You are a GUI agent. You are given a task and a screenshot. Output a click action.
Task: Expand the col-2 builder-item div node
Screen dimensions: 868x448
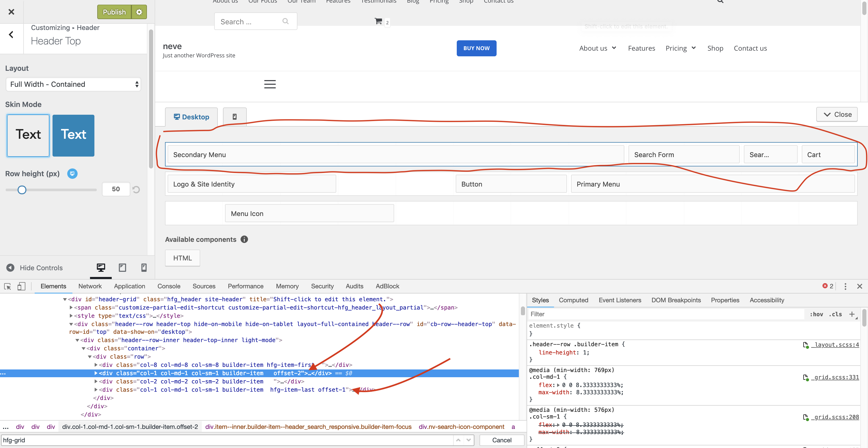tap(96, 381)
